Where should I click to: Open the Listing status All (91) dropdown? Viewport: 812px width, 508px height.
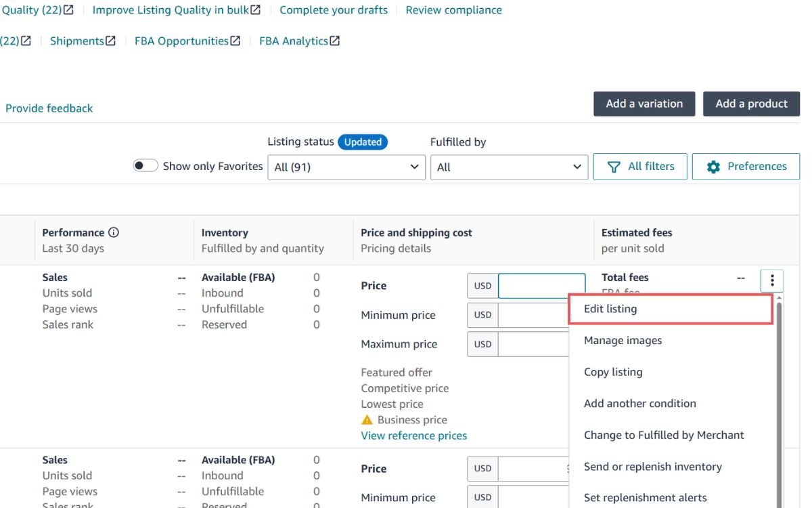pos(346,167)
